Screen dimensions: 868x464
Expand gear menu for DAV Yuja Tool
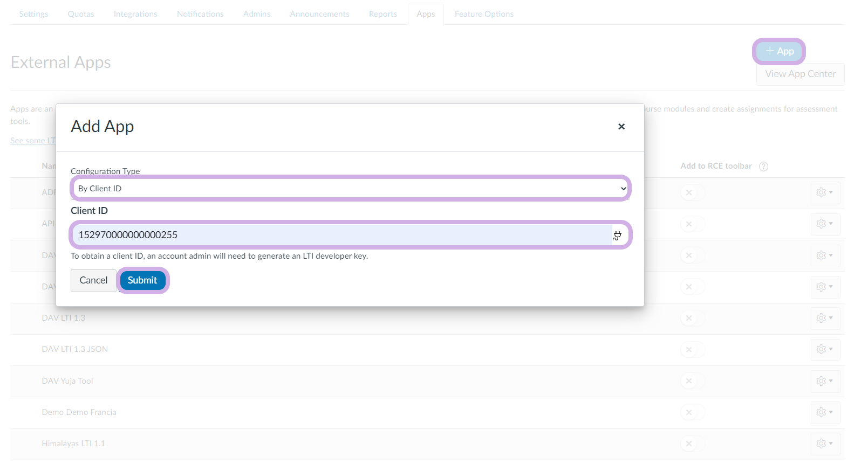pos(825,381)
